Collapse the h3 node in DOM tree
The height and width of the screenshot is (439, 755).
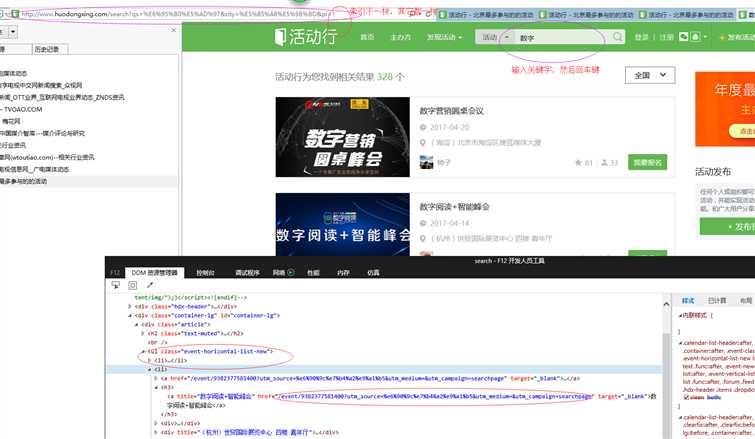pos(156,387)
